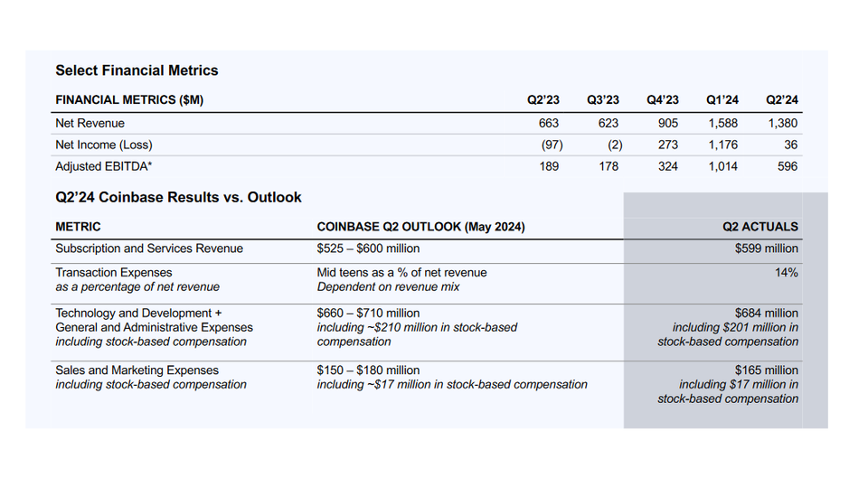Click the Q2'24 Adjusted EBITDA value 596
Screen dimensions: 868x487
click(x=788, y=166)
